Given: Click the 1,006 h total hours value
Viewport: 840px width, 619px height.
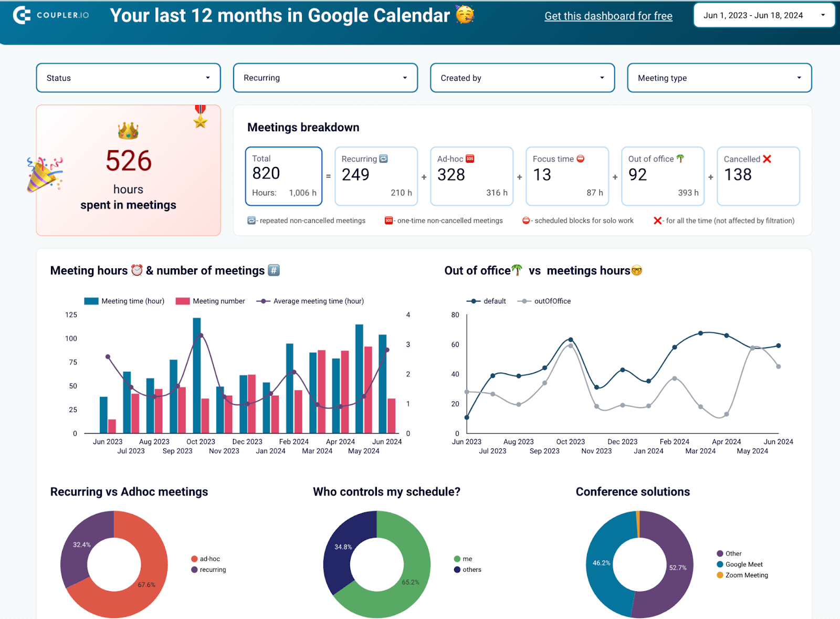Looking at the screenshot, I should (302, 193).
